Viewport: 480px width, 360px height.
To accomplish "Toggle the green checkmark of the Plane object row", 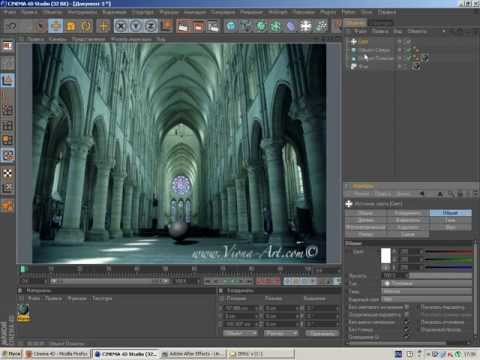I will pos(408,58).
